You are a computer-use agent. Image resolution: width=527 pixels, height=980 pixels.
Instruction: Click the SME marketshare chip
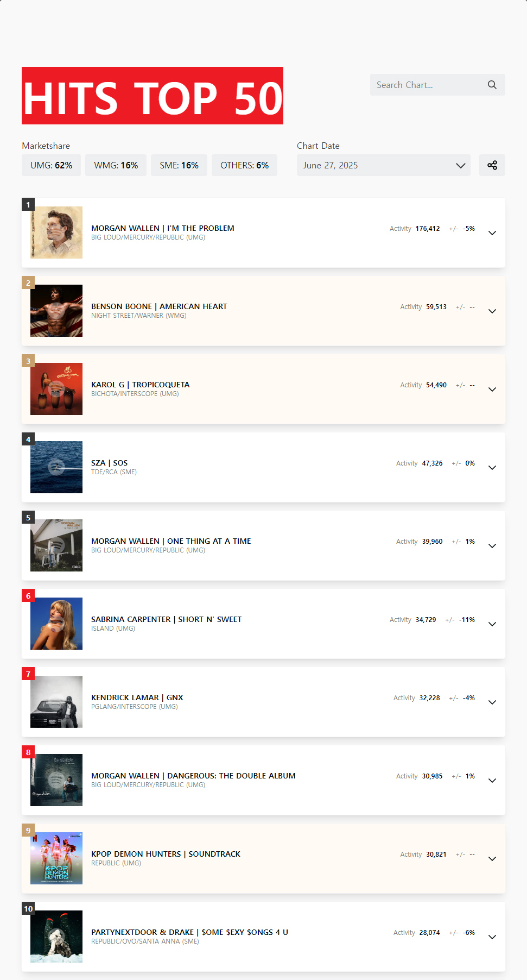click(x=179, y=165)
